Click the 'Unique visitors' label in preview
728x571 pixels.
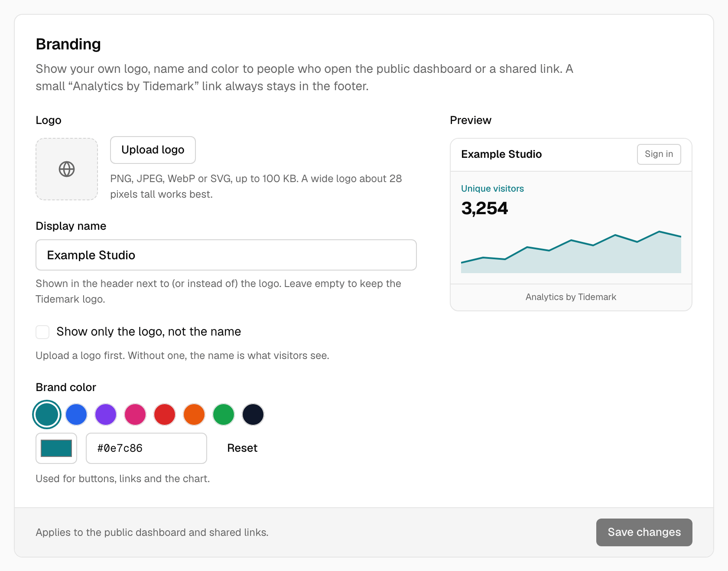[492, 189]
